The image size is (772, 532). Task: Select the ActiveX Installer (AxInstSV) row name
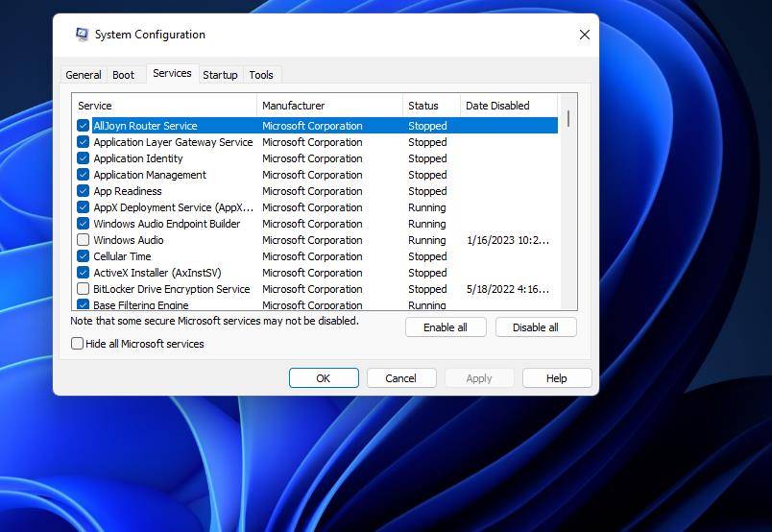pyautogui.click(x=157, y=273)
